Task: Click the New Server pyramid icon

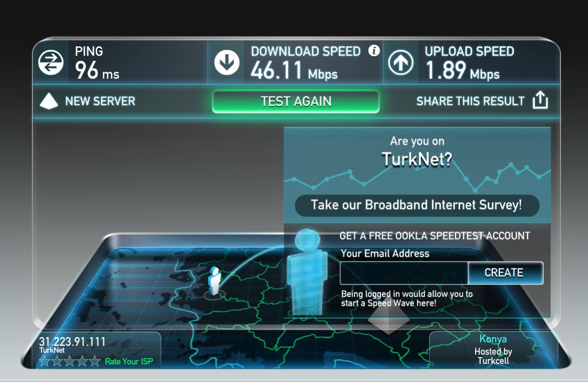Action: click(x=49, y=101)
